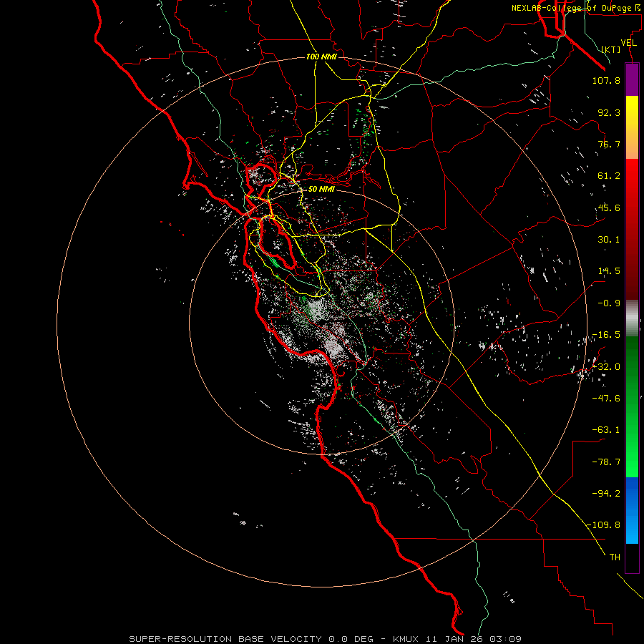Click the -0.9 legend value

coord(609,303)
